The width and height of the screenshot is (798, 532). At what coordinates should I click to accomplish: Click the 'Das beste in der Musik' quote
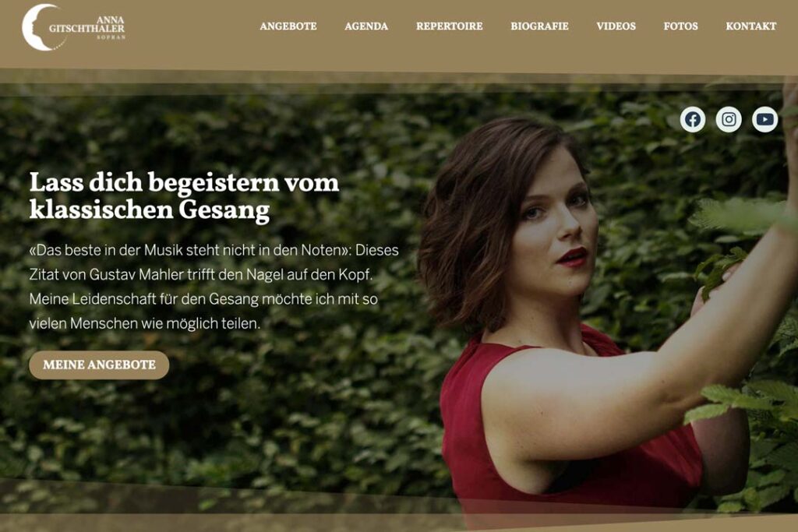point(190,250)
